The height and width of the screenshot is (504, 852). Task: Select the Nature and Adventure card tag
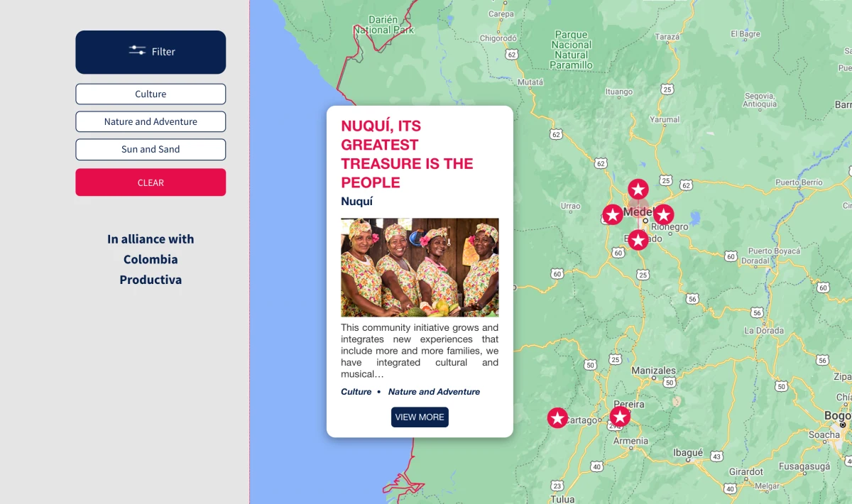434,392
